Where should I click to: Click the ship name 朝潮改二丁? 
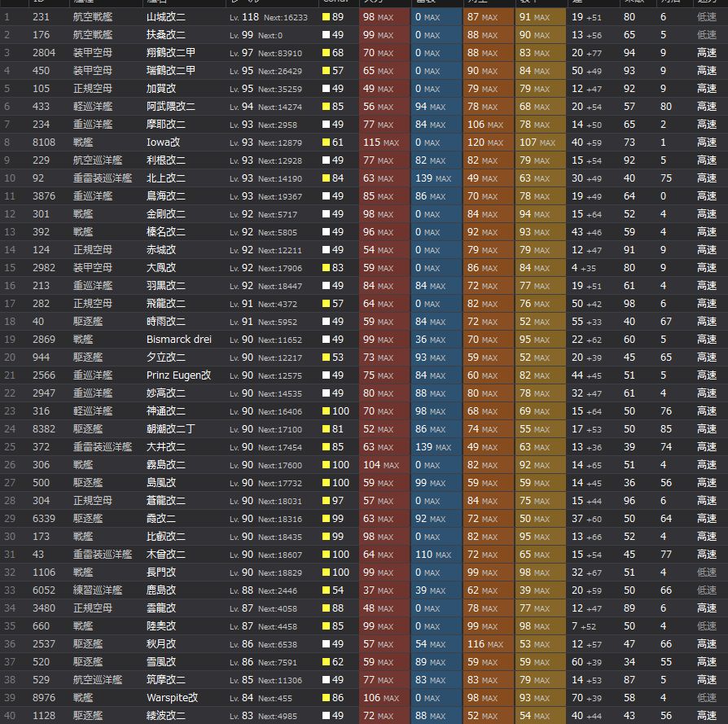click(171, 429)
